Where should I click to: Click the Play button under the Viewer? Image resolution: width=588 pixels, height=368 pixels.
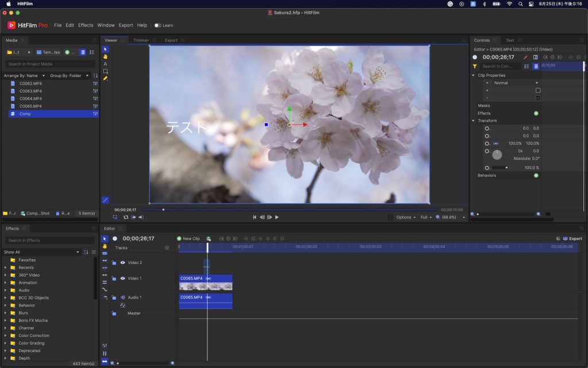tap(277, 217)
